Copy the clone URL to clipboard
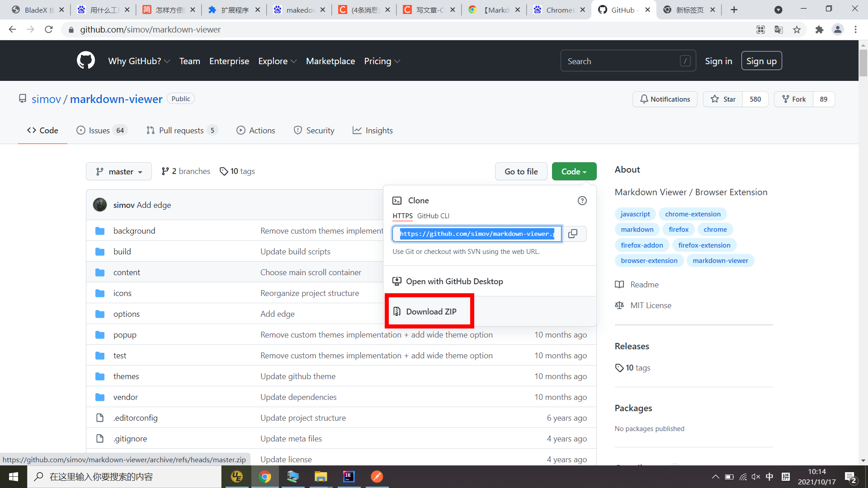This screenshot has width=868, height=488. 573,234
